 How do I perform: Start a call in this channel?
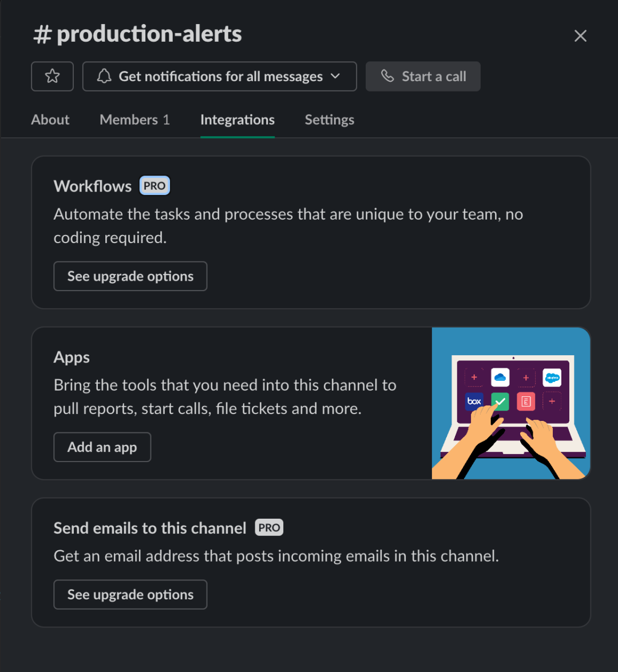click(x=423, y=76)
